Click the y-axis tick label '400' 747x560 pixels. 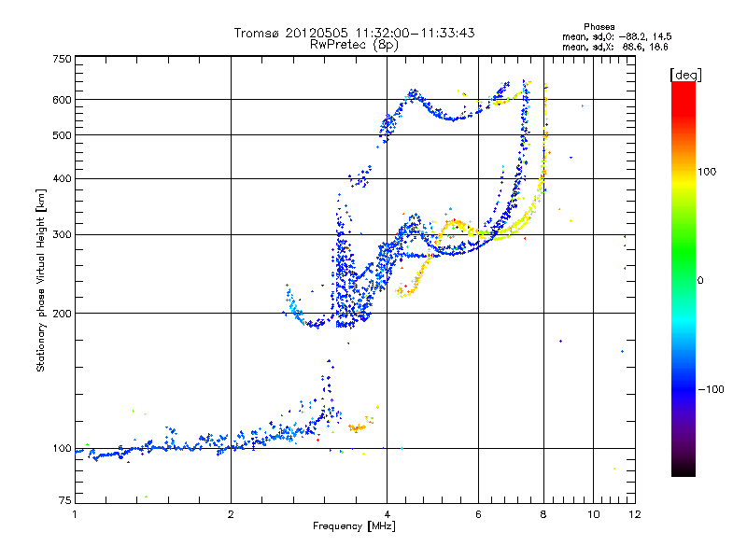(x=63, y=178)
